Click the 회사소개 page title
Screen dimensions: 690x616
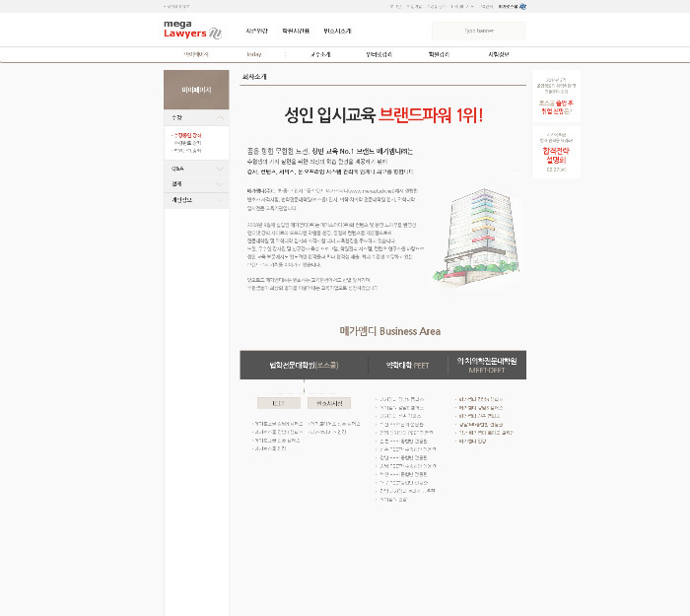[x=254, y=77]
